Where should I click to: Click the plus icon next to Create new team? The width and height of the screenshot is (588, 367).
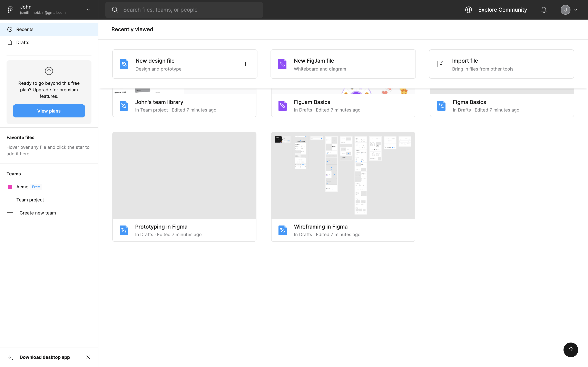10,213
